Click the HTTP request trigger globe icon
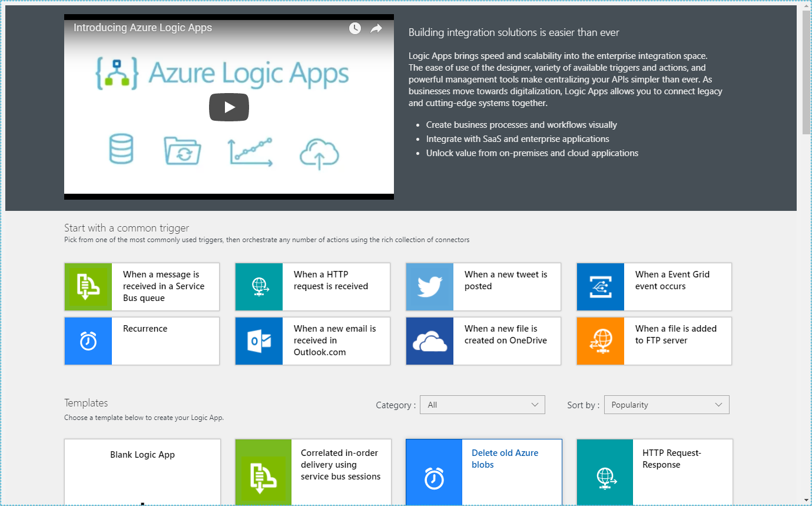 pos(259,287)
